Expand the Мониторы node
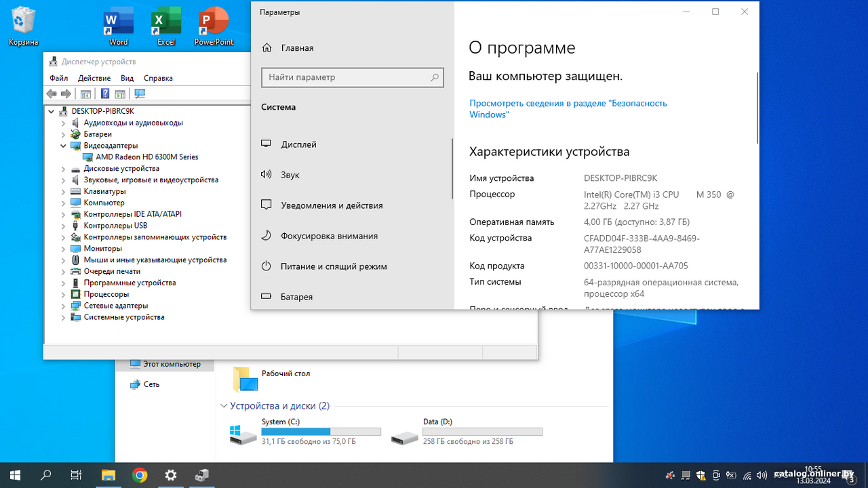 [x=64, y=249]
